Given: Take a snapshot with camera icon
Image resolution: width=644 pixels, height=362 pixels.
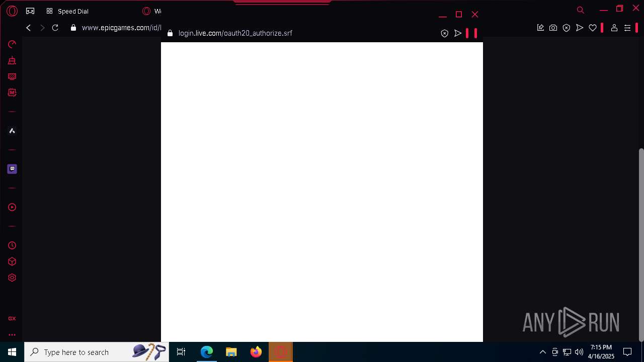Looking at the screenshot, I should 553,28.
